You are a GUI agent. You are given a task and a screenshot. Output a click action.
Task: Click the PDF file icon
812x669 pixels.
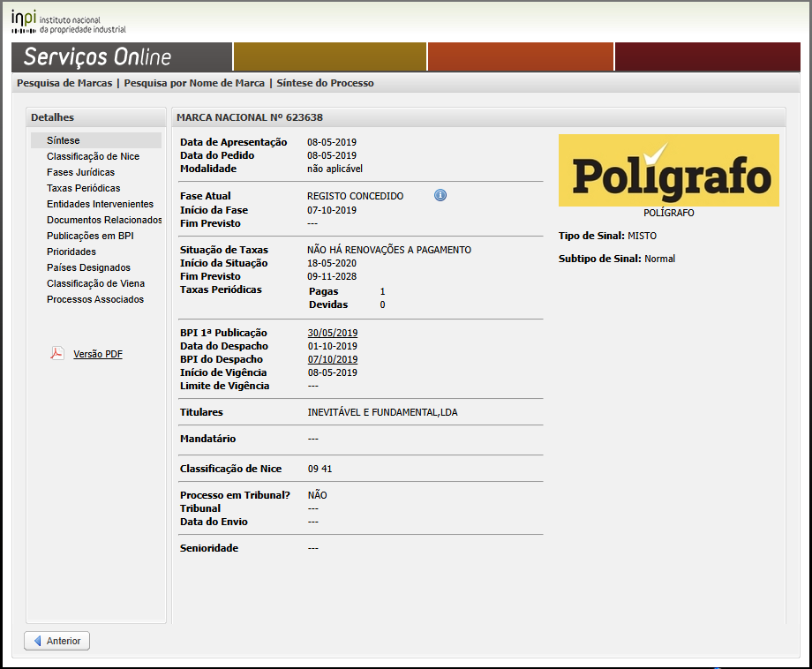tap(57, 354)
